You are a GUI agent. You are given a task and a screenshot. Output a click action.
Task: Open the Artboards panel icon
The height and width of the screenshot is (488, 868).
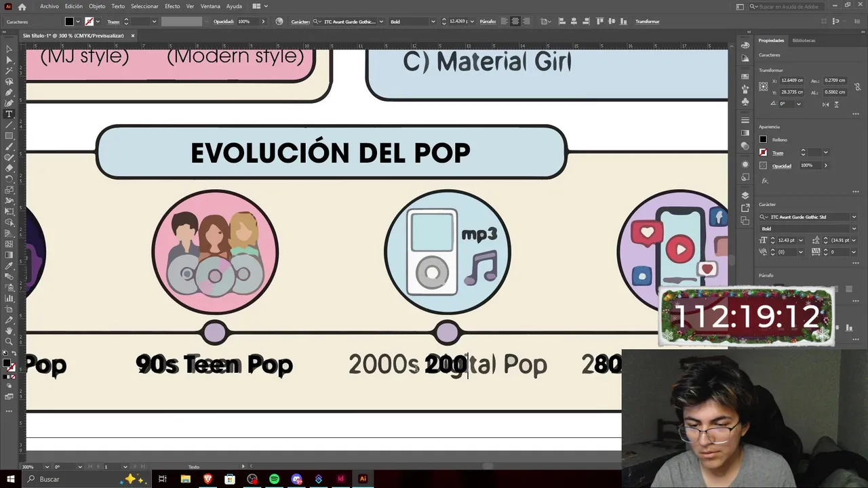745,220
